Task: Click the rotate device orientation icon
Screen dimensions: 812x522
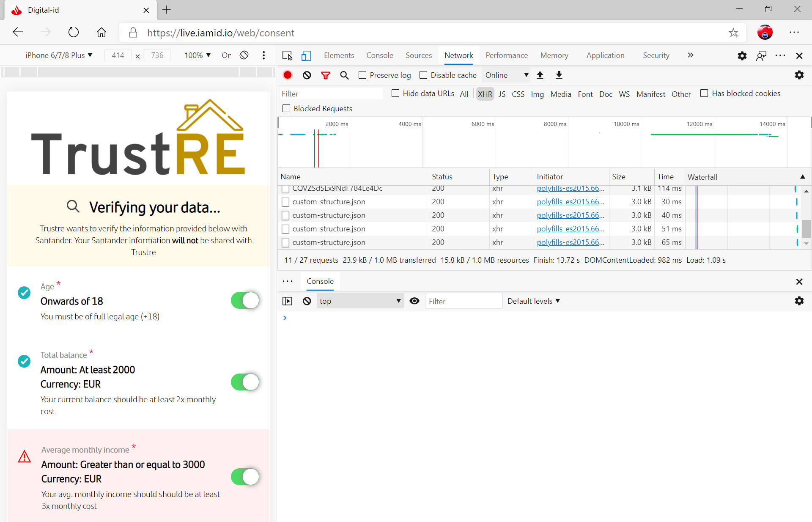Action: click(244, 55)
